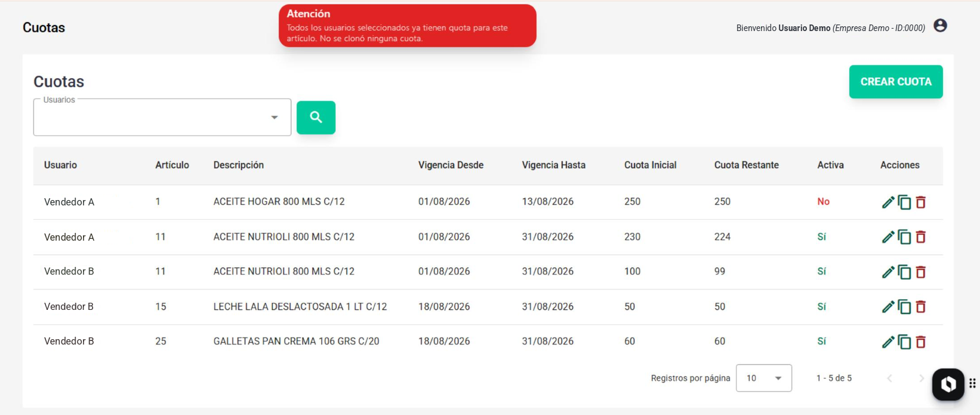980x415 pixels.
Task: Click the Cuota Inicial column header
Action: pos(650,165)
